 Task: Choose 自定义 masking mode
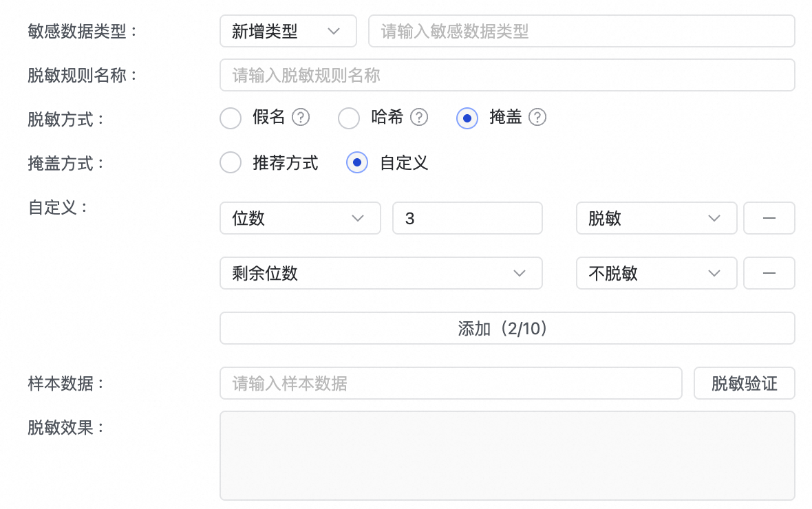click(x=357, y=162)
